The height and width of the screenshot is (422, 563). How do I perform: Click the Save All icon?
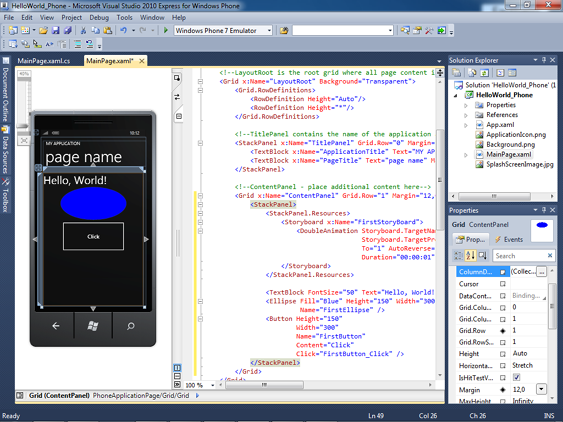pos(68,31)
